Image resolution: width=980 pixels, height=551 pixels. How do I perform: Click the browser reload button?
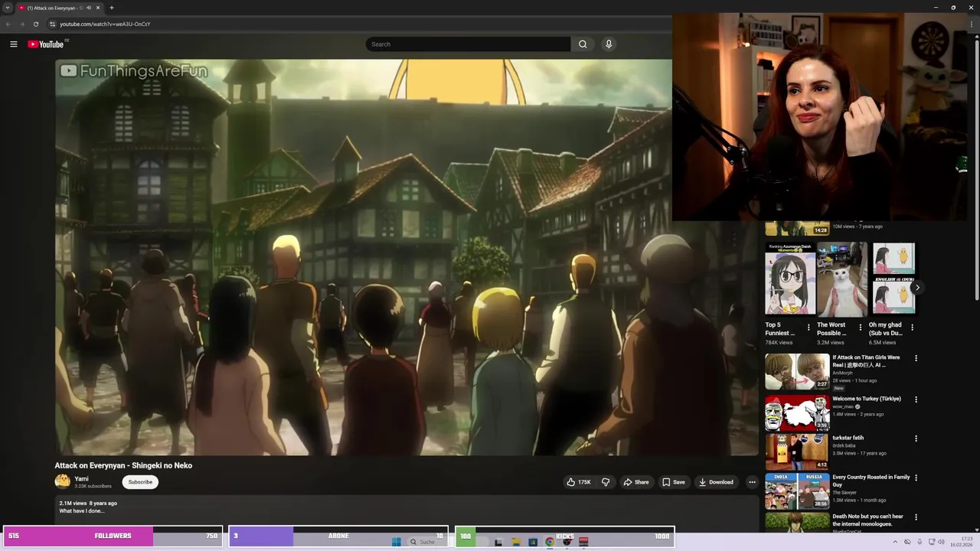click(36, 24)
